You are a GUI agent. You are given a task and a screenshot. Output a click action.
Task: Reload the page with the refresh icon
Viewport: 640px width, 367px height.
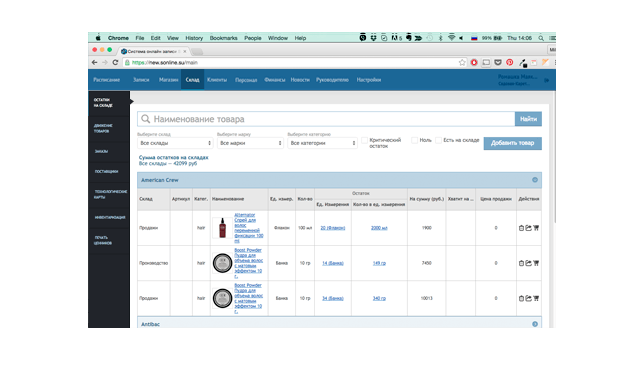pyautogui.click(x=115, y=62)
